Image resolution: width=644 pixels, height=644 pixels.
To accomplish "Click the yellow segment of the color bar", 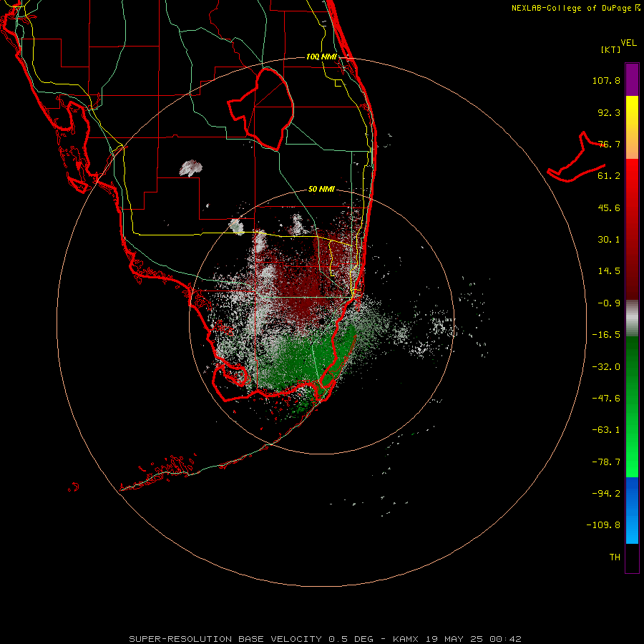I will point(632,127).
